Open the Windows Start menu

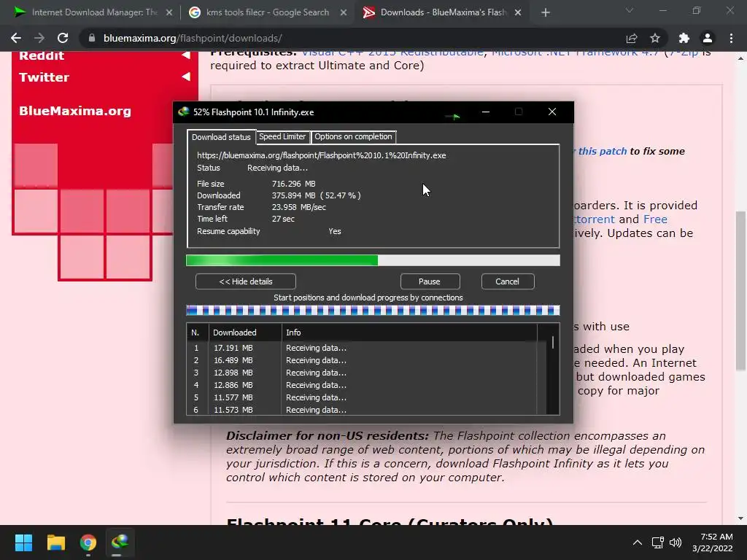23,542
